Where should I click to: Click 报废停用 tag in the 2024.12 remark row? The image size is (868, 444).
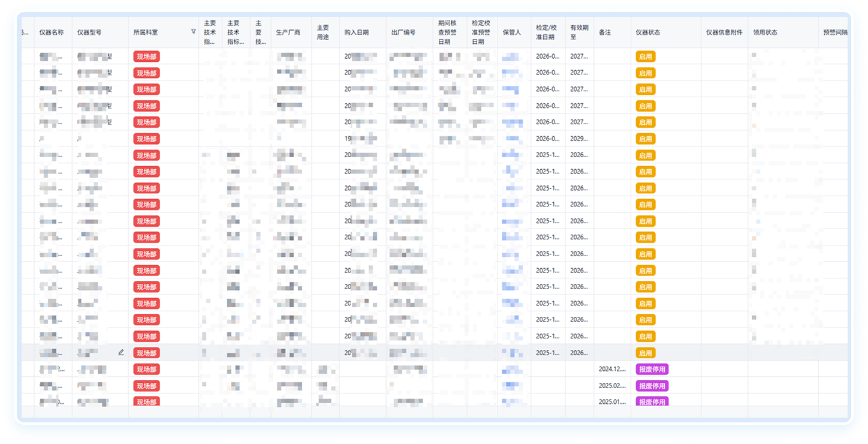[652, 370]
